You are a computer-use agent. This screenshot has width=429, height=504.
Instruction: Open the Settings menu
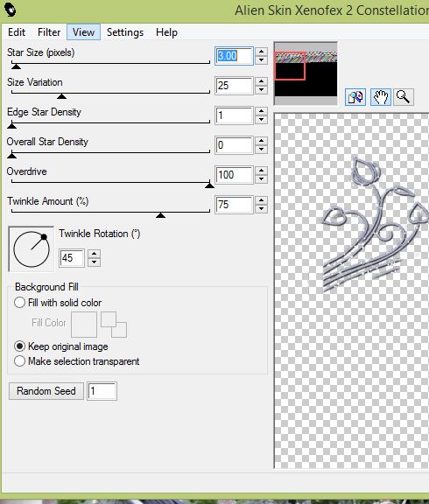125,32
